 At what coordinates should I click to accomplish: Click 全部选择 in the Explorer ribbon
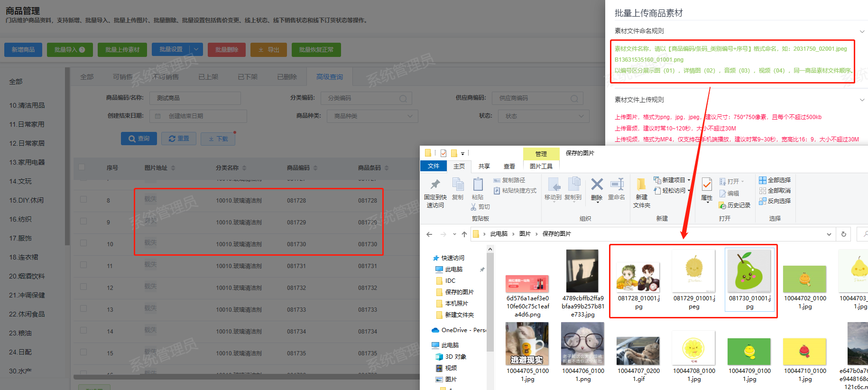[775, 180]
